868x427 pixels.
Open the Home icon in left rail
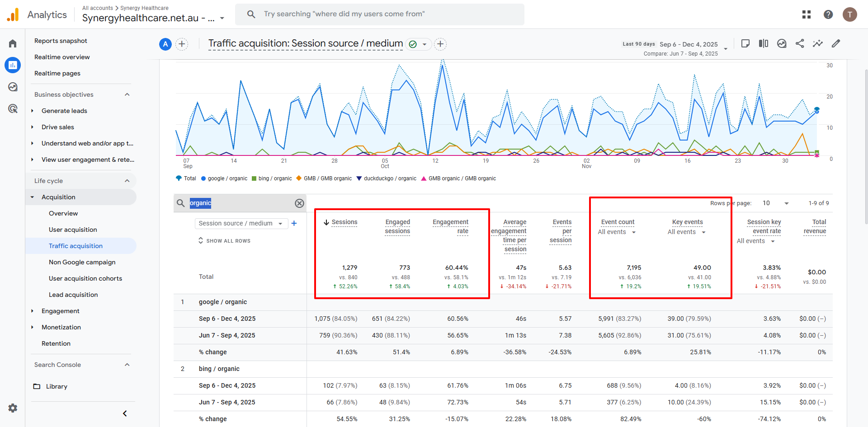pyautogui.click(x=13, y=43)
